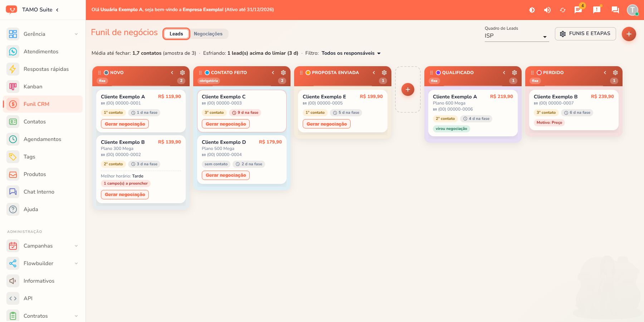The width and height of the screenshot is (644, 322).
Task: Open settings gear of PERDIDO column
Action: 615,73
